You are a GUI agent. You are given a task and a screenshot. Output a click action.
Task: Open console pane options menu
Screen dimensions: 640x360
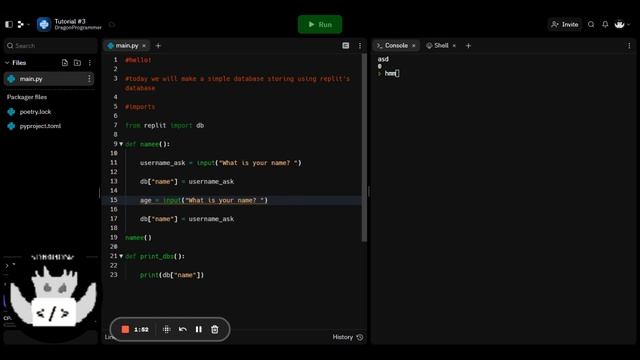[629, 46]
